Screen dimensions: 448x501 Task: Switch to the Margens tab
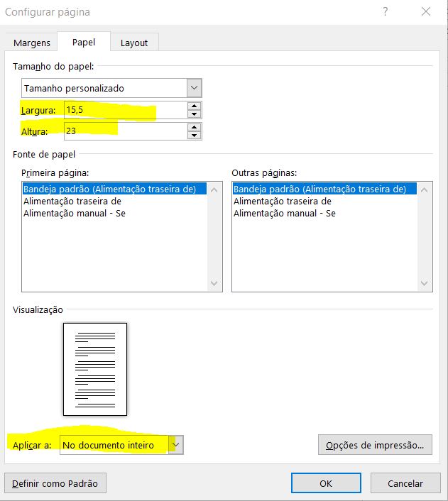32,43
